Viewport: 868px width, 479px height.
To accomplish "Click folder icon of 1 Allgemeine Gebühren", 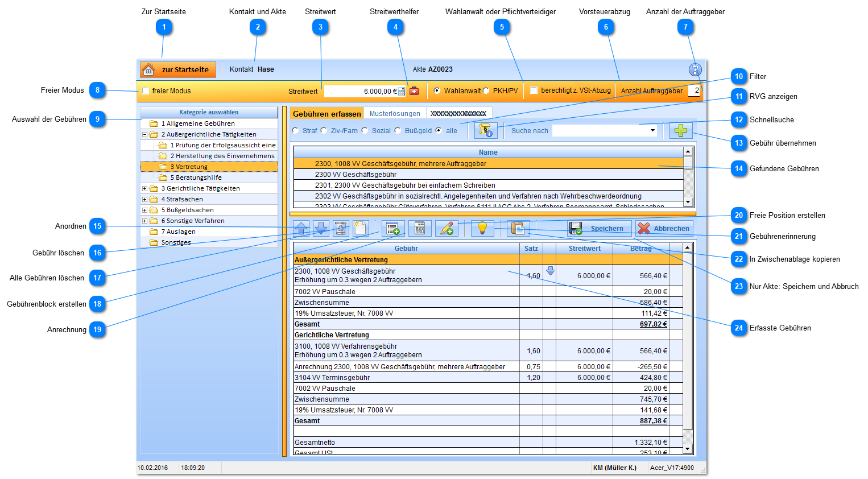I will point(154,123).
